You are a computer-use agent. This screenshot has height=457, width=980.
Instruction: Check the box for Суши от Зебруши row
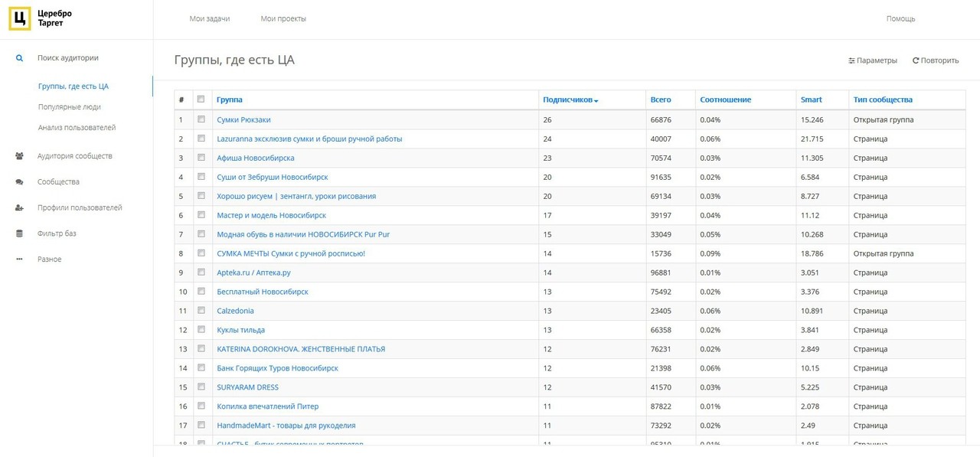coord(201,177)
